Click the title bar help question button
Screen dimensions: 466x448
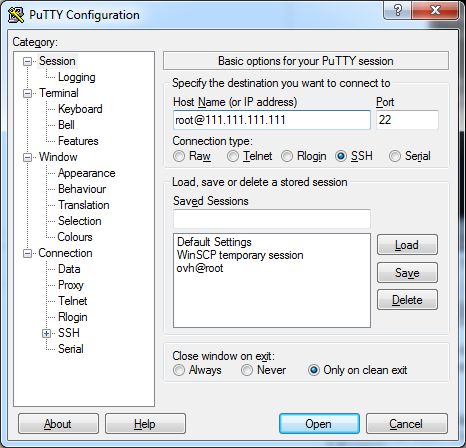point(397,11)
